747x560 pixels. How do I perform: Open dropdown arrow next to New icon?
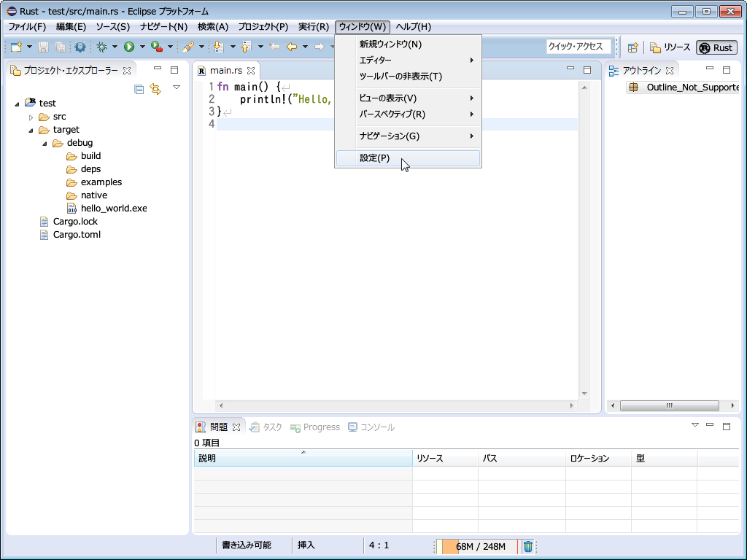coord(29,47)
